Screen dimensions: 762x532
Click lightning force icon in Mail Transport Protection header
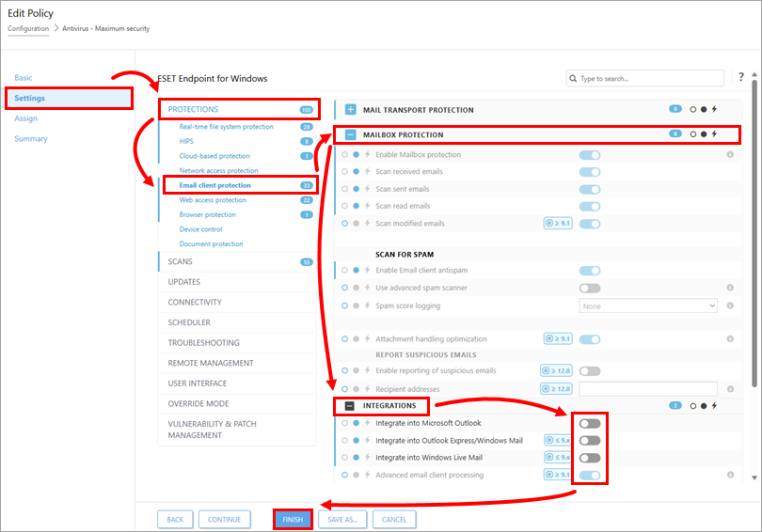[x=714, y=109]
